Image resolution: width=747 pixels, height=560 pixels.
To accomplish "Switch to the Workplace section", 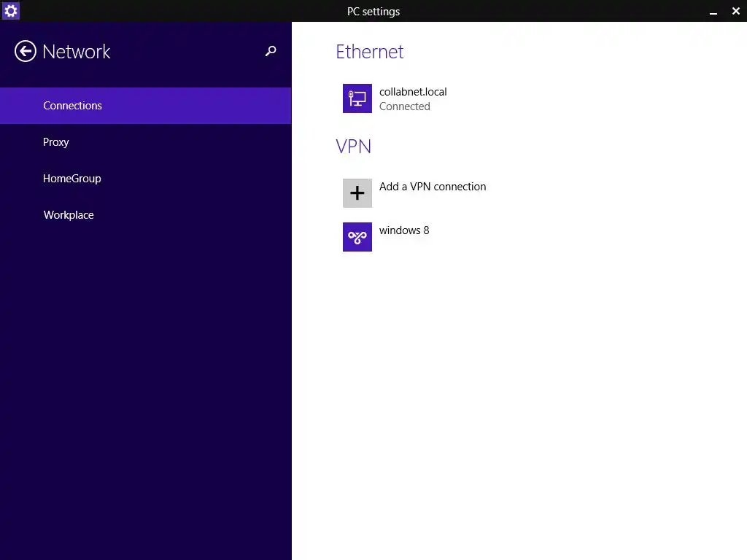I will tap(69, 215).
